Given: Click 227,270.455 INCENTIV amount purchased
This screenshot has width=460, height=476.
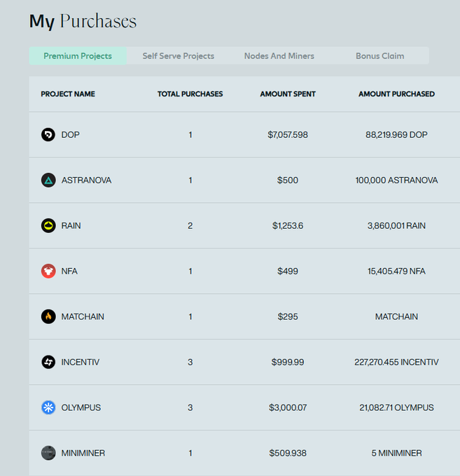Looking at the screenshot, I should [x=396, y=362].
